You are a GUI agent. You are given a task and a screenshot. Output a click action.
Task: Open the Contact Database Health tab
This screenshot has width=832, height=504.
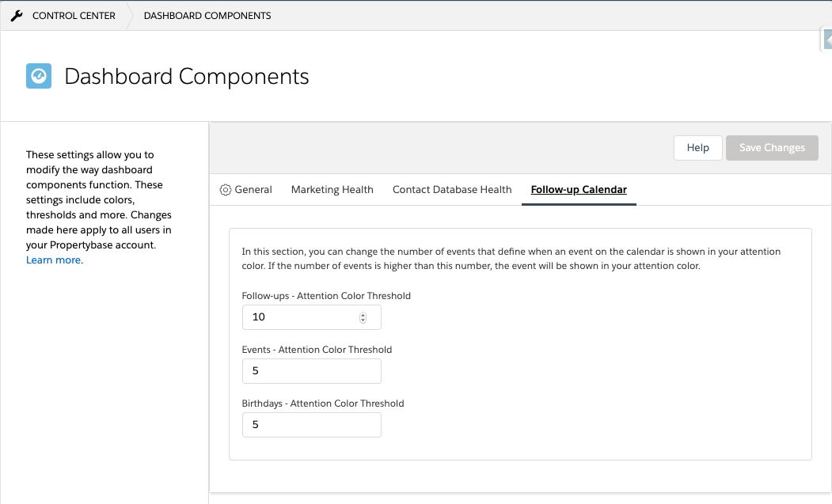tap(452, 189)
